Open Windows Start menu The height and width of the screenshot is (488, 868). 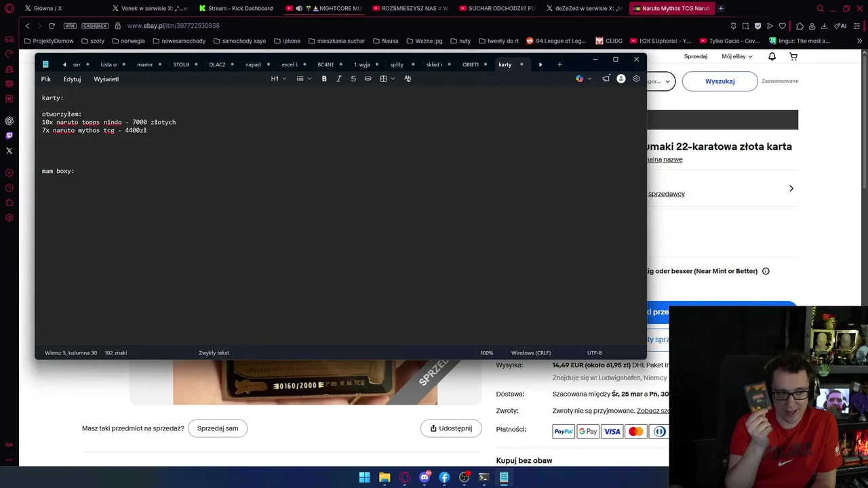[x=364, y=477]
